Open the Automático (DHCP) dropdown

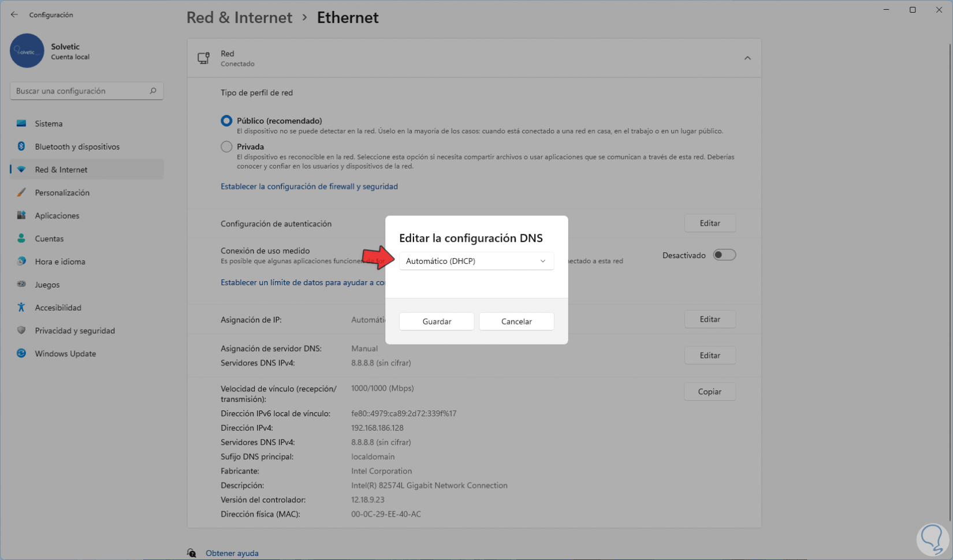pyautogui.click(x=476, y=261)
